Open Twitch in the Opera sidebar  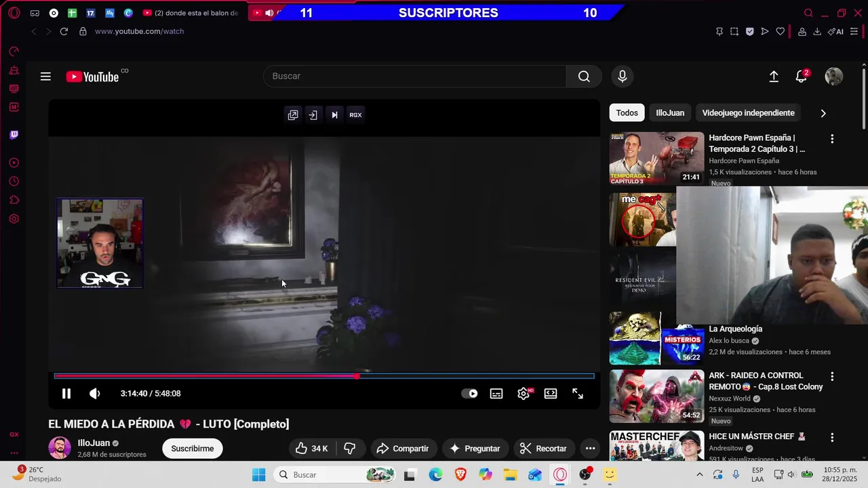click(14, 135)
